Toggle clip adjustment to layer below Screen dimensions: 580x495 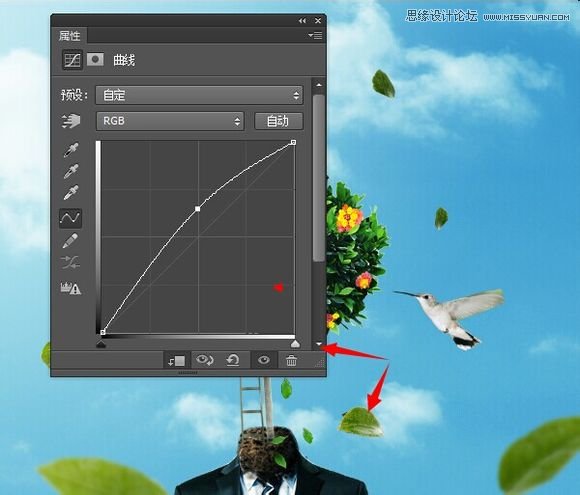(176, 360)
